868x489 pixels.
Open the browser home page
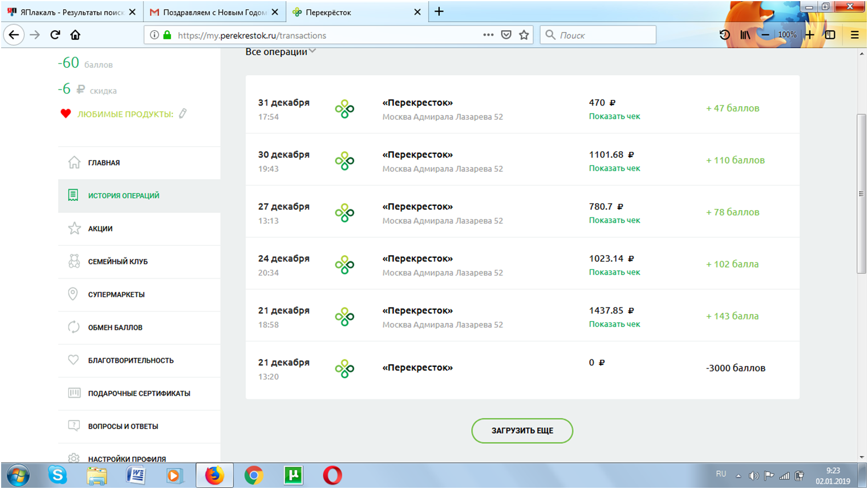[x=75, y=35]
